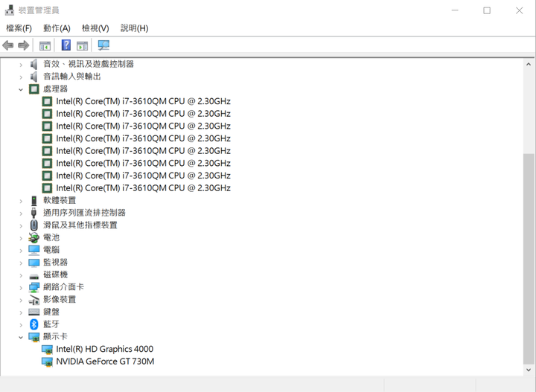536x392 pixels.
Task: Click the scrollbar up arrow
Action: (529, 64)
